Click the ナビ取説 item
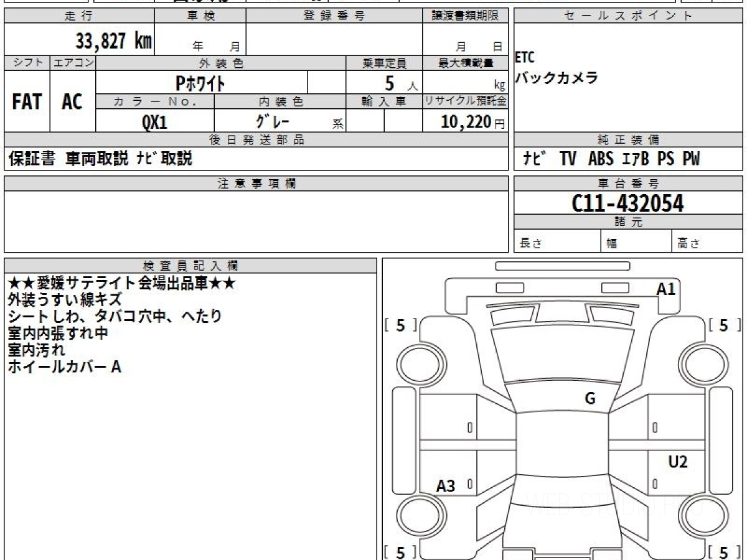747x560 pixels. [164, 159]
